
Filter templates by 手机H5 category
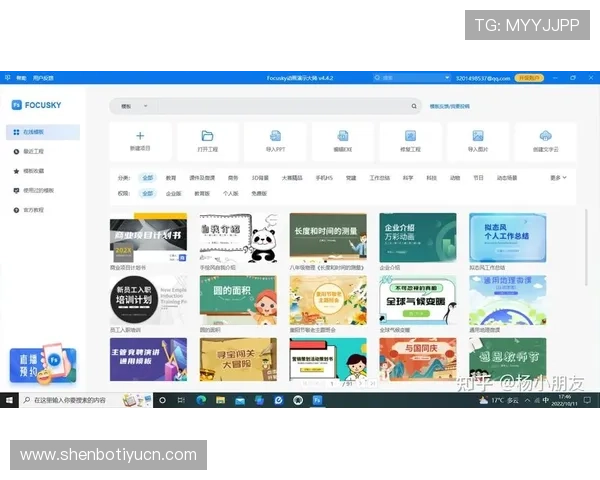tap(324, 178)
